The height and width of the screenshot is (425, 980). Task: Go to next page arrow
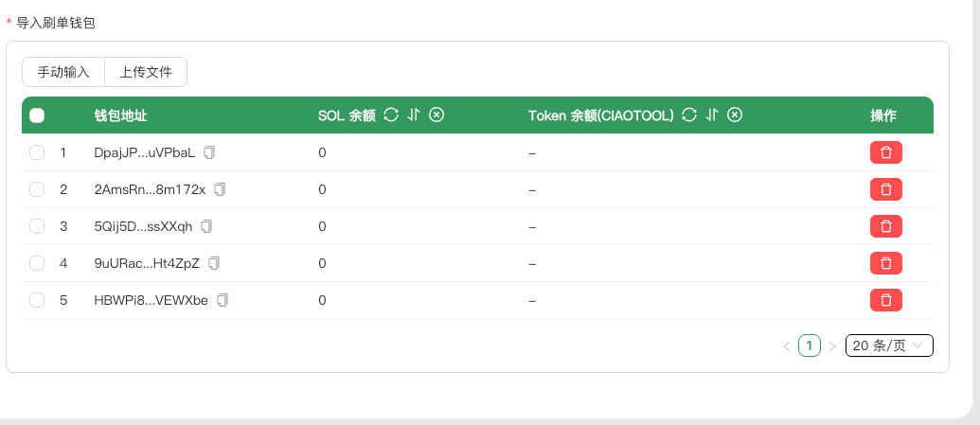[x=832, y=346]
